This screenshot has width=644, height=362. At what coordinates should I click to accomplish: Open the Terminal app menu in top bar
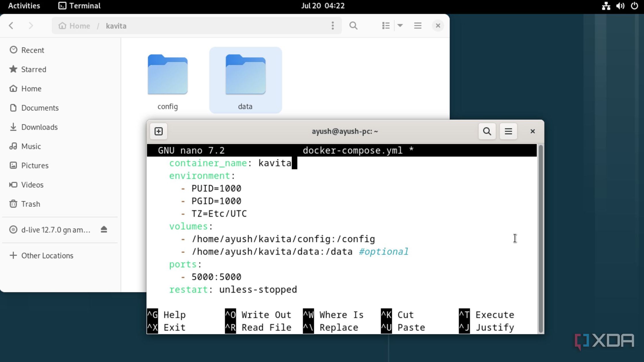click(x=79, y=6)
